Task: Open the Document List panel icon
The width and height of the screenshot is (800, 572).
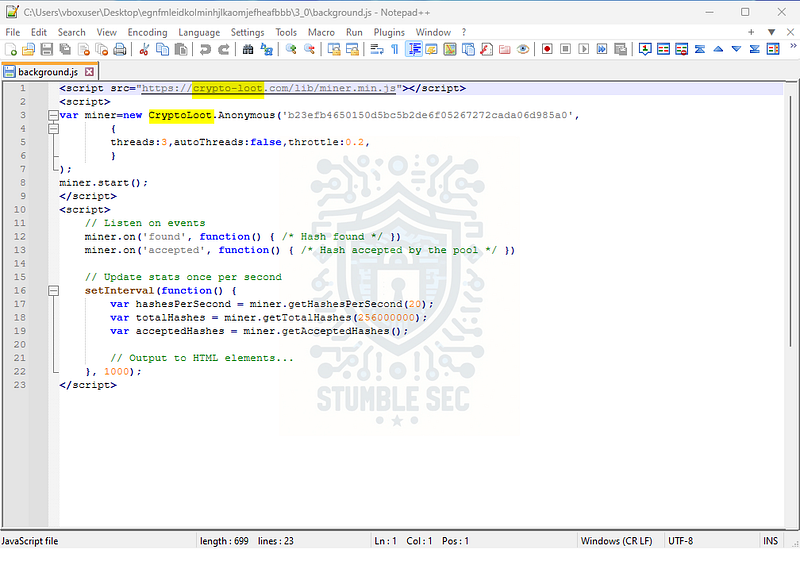Action: 468,49
